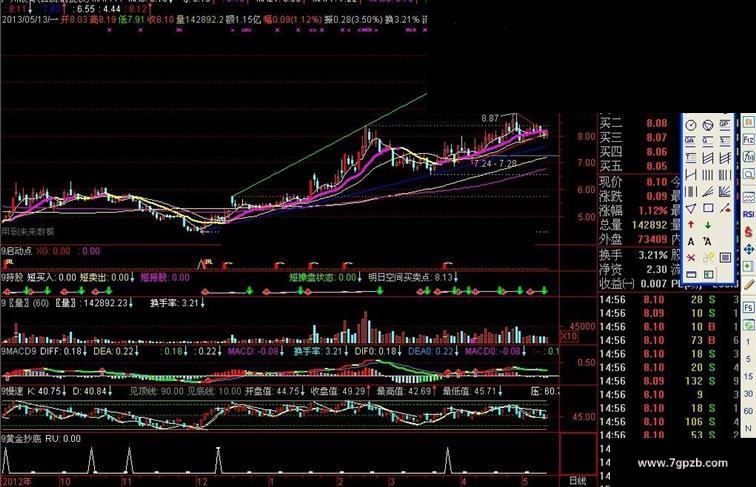Click the green plus box sidebar icon
The image size is (756, 487).
point(748,267)
